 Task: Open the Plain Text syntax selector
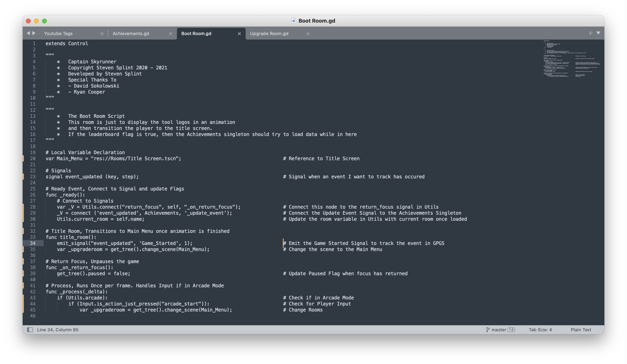pos(581,329)
